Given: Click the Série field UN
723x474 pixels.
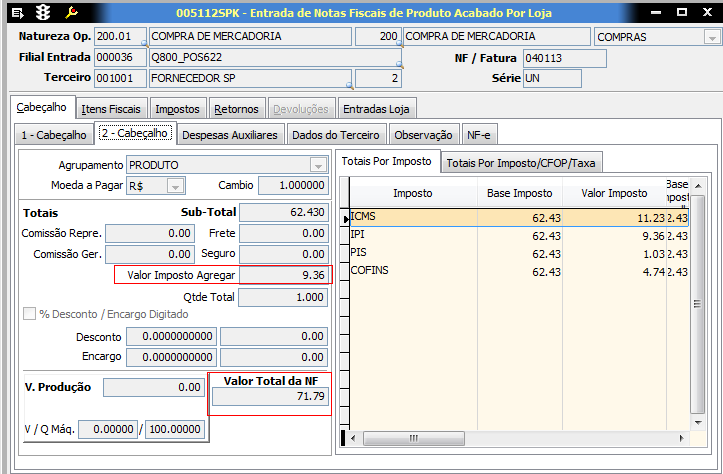Looking at the screenshot, I should click(x=552, y=78).
